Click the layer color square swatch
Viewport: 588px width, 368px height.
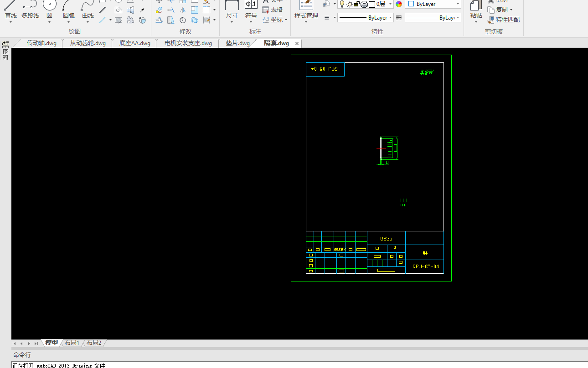372,4
